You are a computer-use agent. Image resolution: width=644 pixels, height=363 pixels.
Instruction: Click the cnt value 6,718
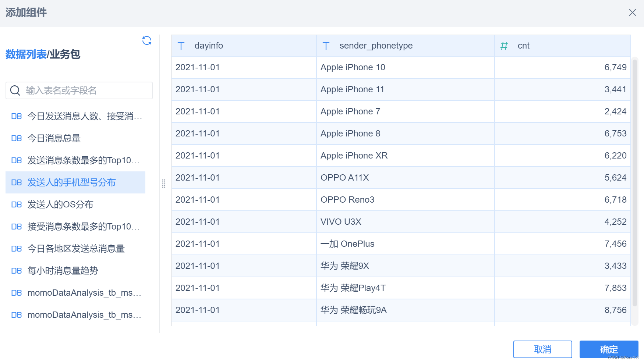[615, 200]
